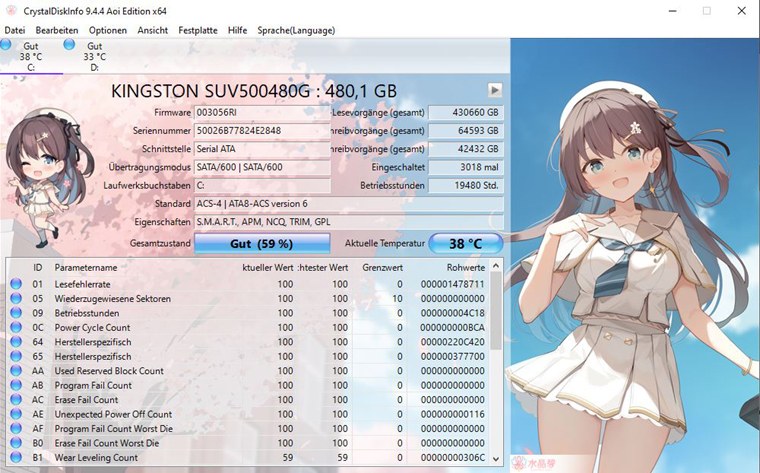Viewport: 760px width, 473px height.
Task: Click the Grenzwert column header
Action: 382,268
